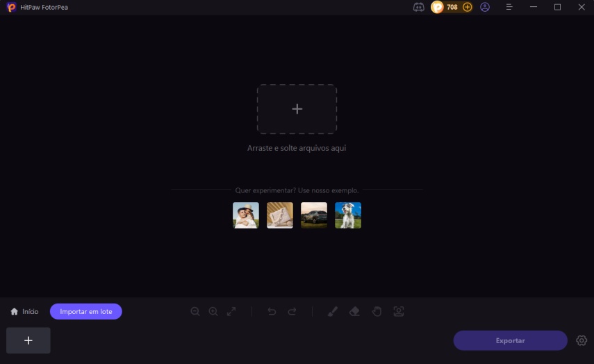The height and width of the screenshot is (364, 594).
Task: Select the Eraser tool
Action: tap(354, 312)
